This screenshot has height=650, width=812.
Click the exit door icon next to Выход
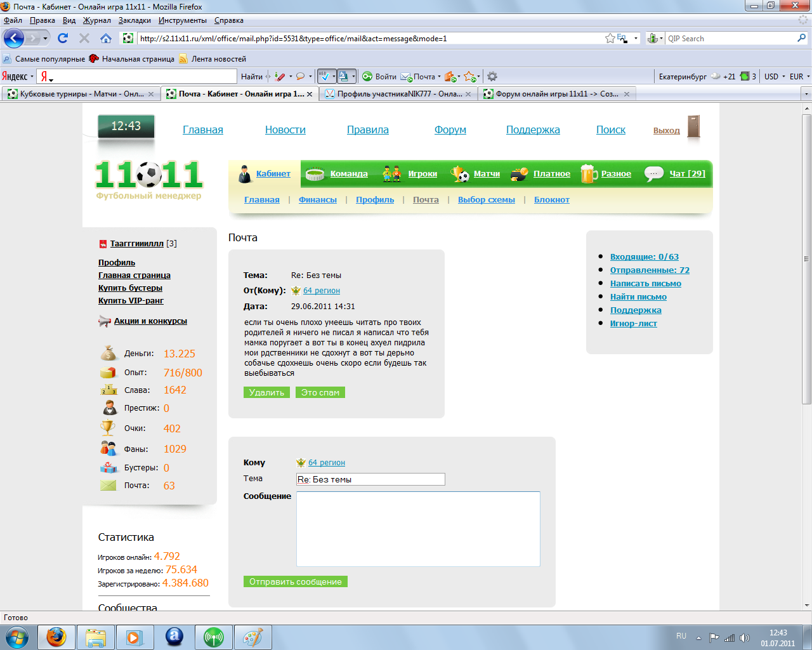(x=693, y=127)
